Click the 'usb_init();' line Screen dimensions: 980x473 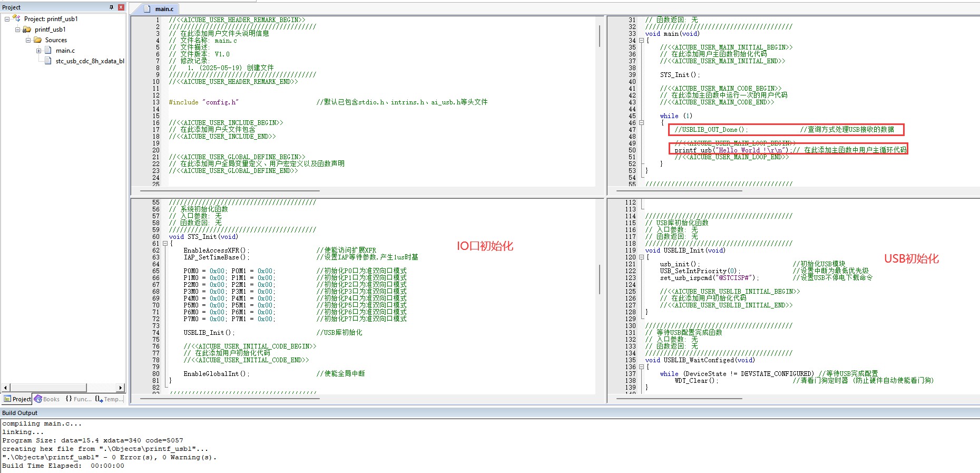[x=680, y=264]
